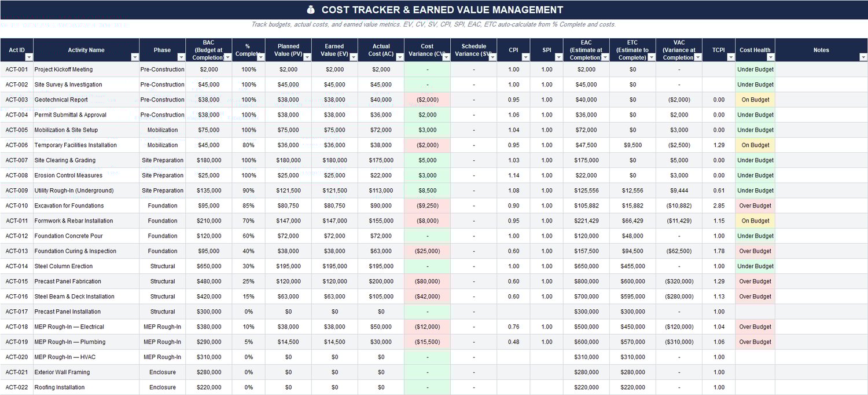Open the Cost Variance filter dropdown
Viewport: 868px width, 395px height.
pos(446,57)
